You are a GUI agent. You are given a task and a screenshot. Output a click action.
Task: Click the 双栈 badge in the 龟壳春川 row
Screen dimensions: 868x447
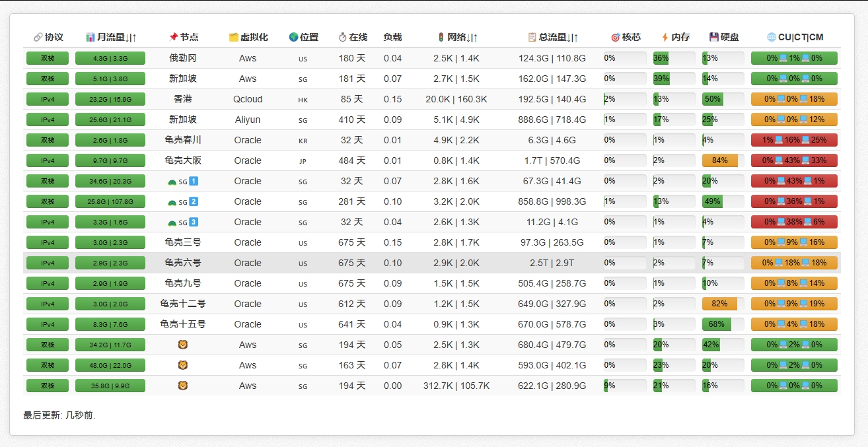pos(48,140)
